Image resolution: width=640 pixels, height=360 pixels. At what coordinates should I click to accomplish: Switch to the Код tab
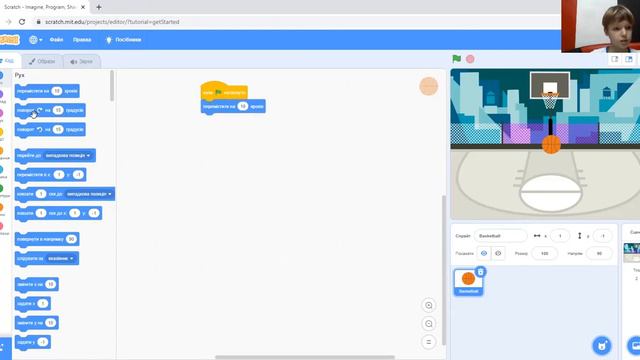(8, 61)
